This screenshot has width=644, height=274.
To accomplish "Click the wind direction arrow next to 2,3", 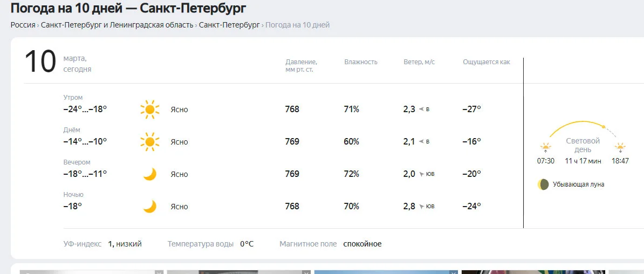I will [x=421, y=109].
